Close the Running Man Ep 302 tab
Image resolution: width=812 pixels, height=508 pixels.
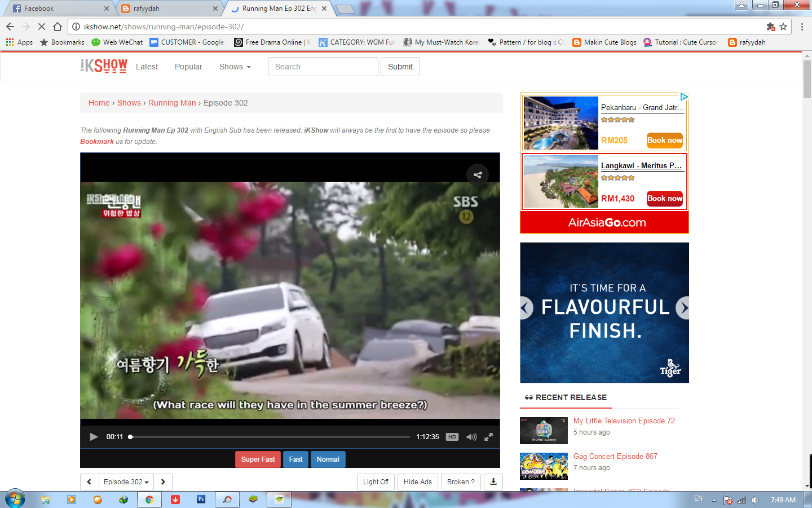(324, 8)
